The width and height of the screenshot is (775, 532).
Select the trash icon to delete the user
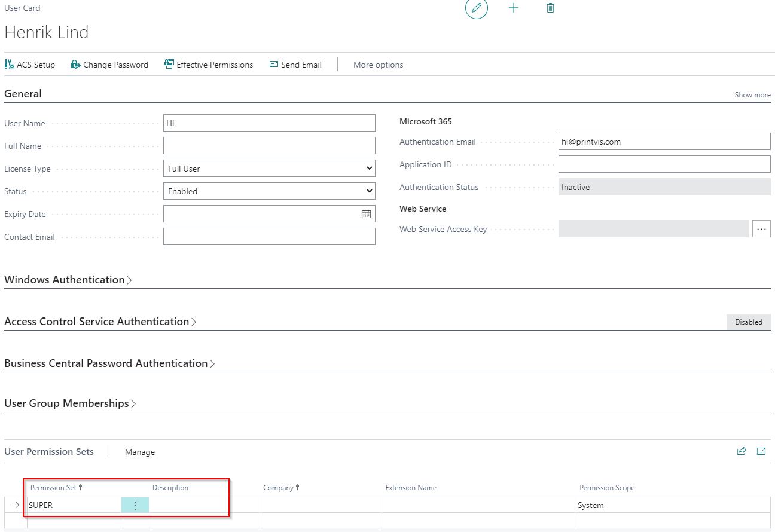pyautogui.click(x=550, y=8)
